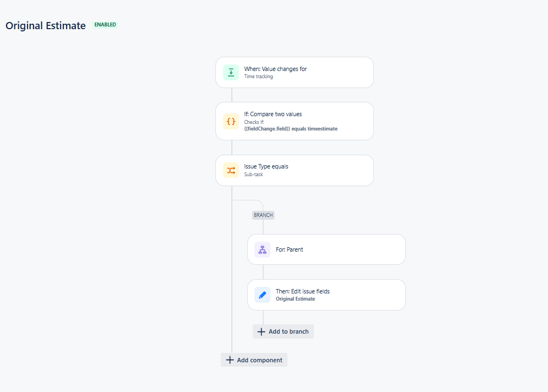The image size is (548, 392).
Task: Click the Time tracking subtitle text
Action: (258, 77)
